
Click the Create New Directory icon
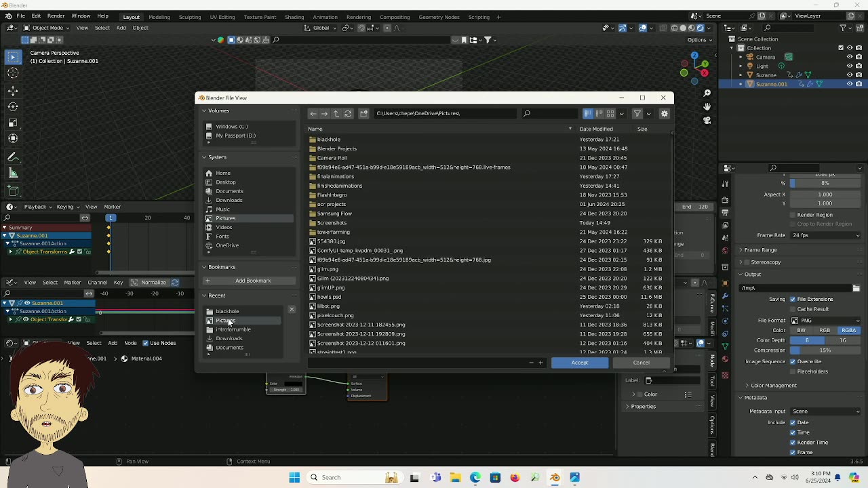coord(364,114)
